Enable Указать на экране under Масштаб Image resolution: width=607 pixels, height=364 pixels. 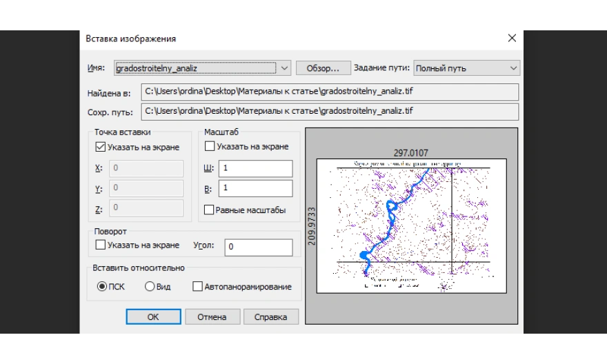click(x=210, y=147)
